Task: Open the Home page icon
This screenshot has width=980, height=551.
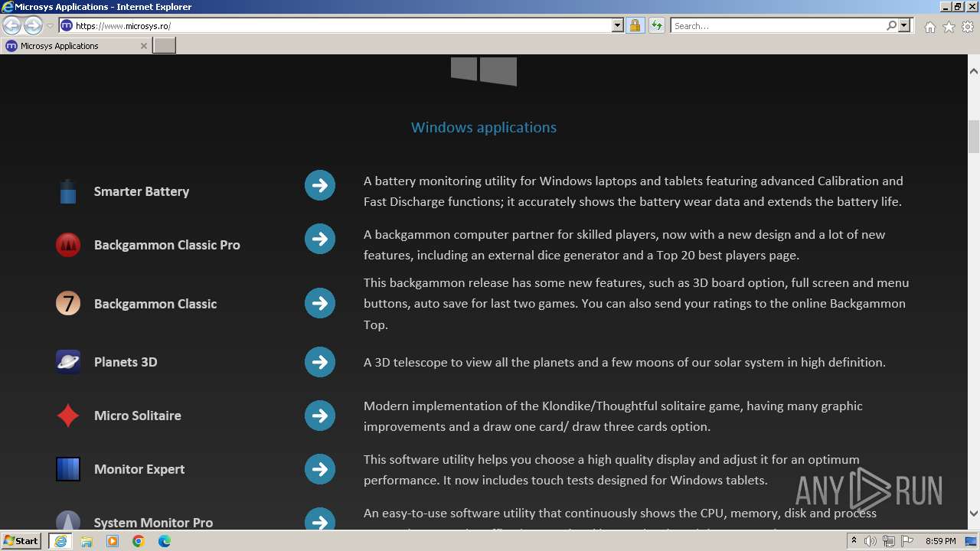Action: [929, 27]
